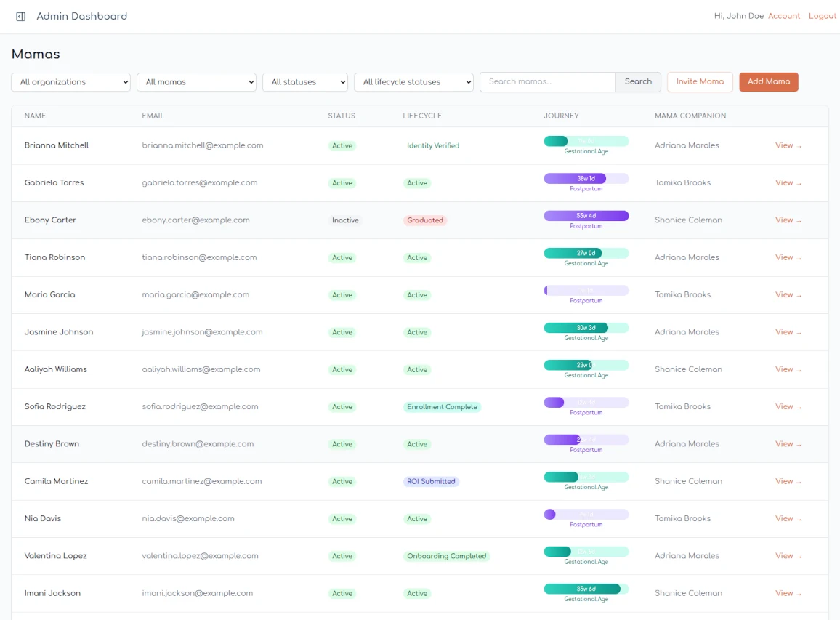Click the LIFECYCLE column header
This screenshot has width=840, height=620.
click(x=422, y=116)
